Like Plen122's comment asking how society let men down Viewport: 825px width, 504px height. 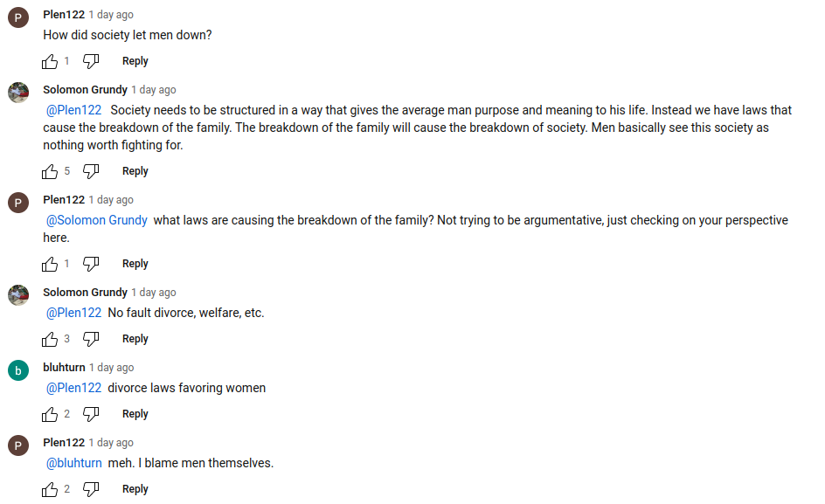pyautogui.click(x=50, y=61)
